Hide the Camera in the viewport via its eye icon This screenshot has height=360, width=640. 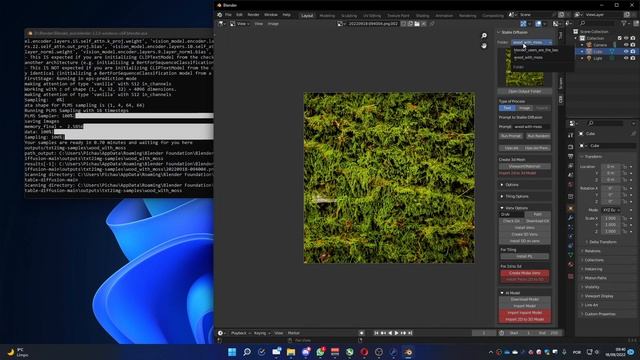(x=626, y=45)
